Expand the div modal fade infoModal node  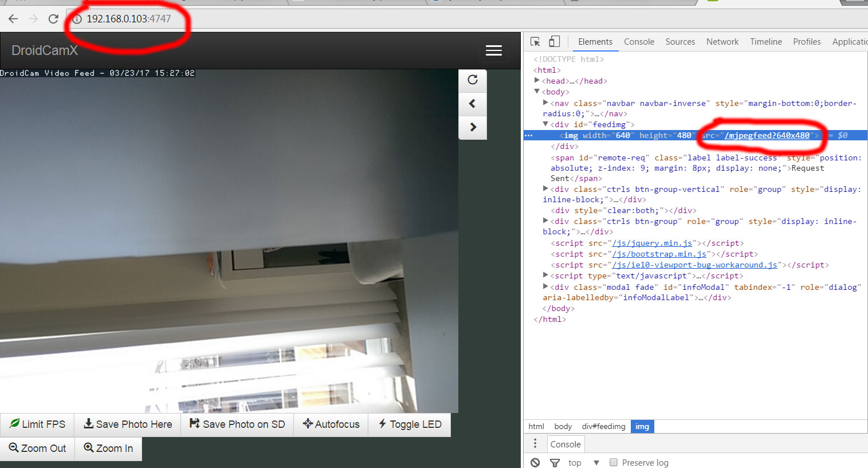click(x=545, y=287)
